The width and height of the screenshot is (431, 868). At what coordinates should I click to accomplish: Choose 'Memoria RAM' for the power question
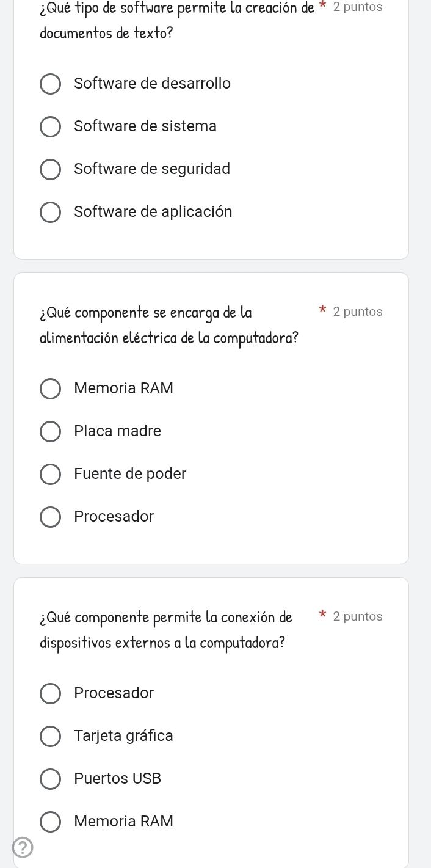pyautogui.click(x=50, y=388)
